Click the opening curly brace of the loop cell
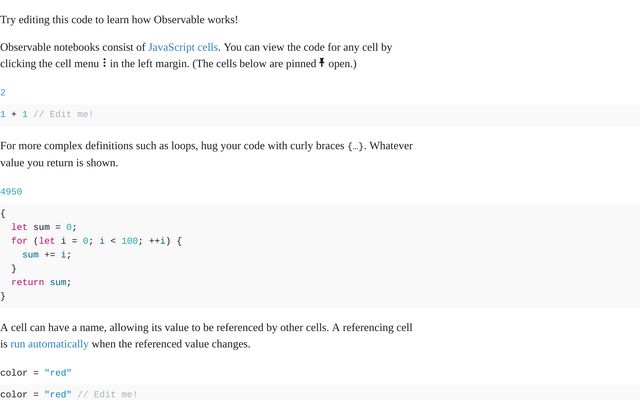Screen dimensions: 640x400 [3, 213]
